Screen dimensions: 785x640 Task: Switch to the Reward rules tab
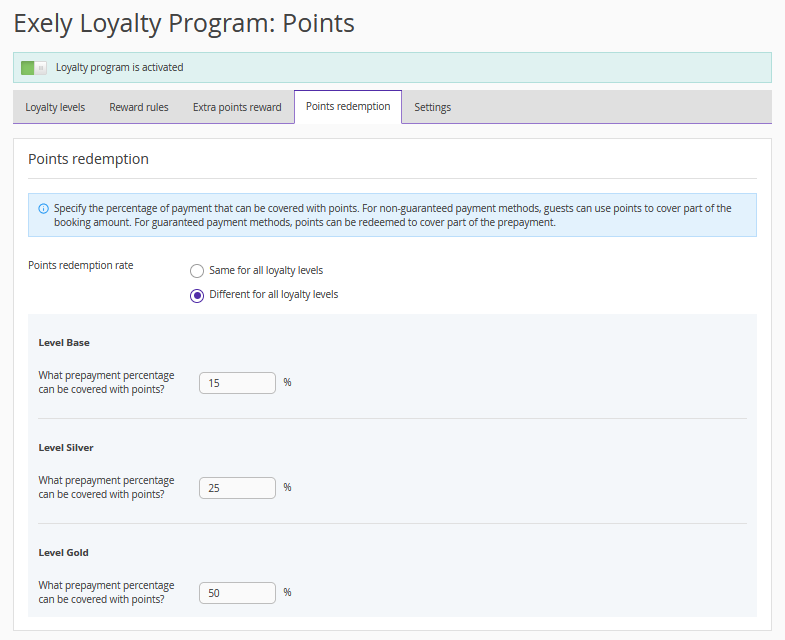[139, 107]
